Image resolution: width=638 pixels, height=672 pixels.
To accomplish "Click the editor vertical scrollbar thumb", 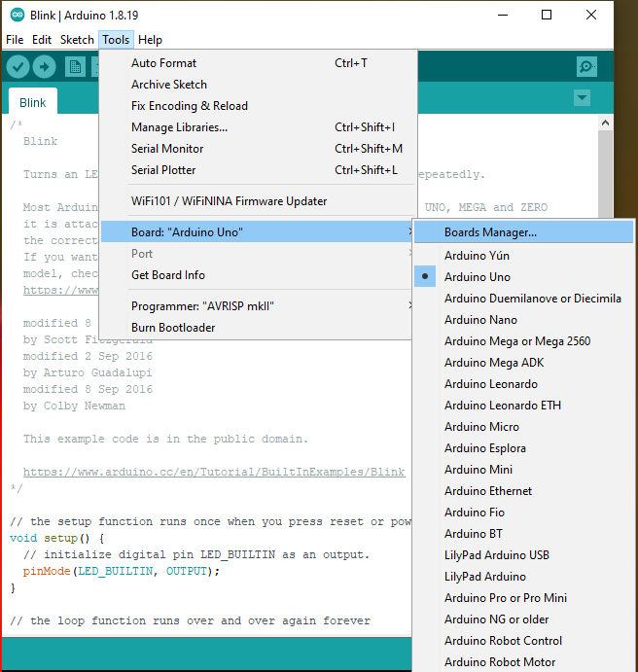I will pos(605,173).
